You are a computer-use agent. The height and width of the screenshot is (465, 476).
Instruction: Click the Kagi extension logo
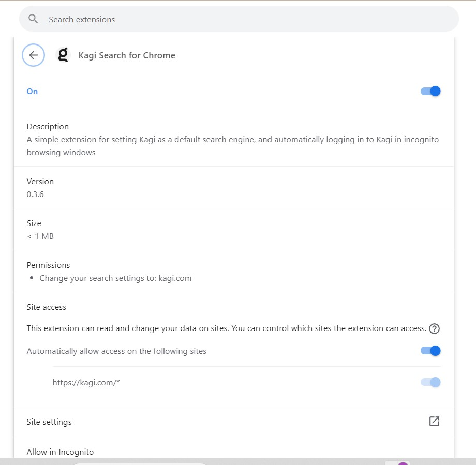pyautogui.click(x=63, y=55)
